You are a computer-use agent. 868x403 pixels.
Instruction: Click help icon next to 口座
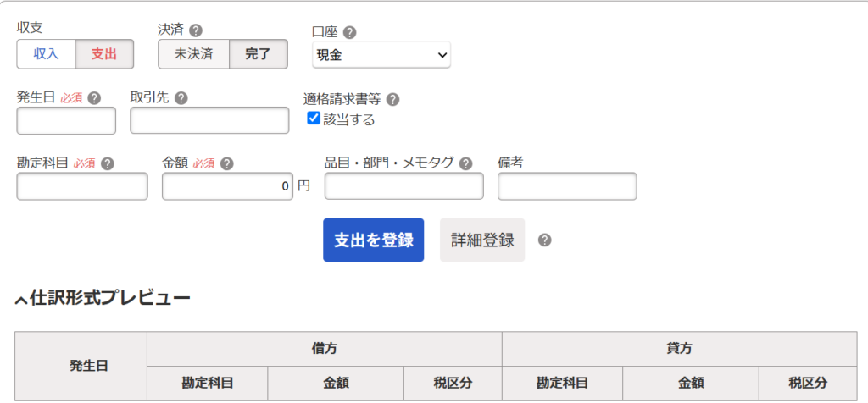click(x=349, y=33)
